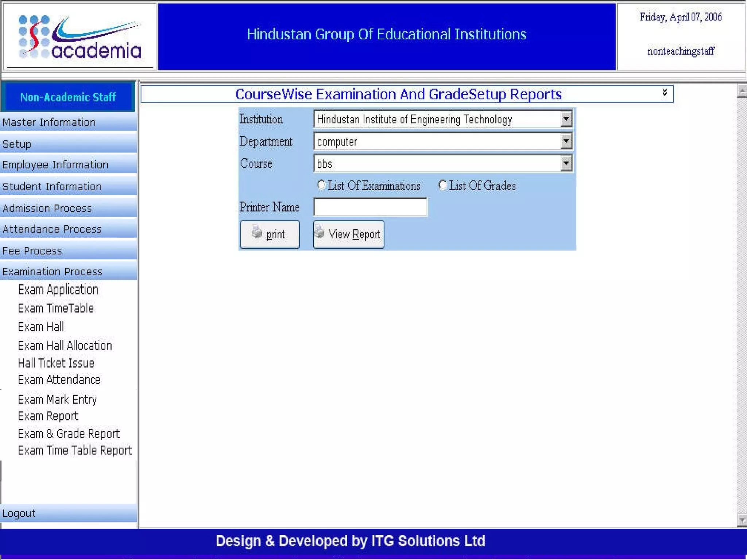The height and width of the screenshot is (560, 747).
Task: Click the scroll down arrow
Action: (742, 520)
